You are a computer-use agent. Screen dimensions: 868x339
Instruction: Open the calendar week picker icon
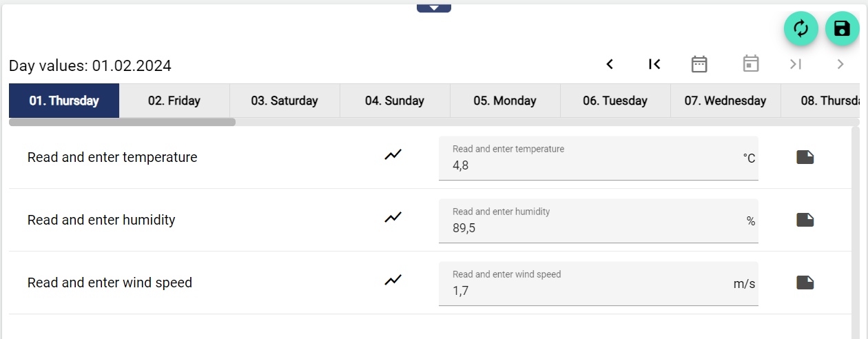[699, 64]
